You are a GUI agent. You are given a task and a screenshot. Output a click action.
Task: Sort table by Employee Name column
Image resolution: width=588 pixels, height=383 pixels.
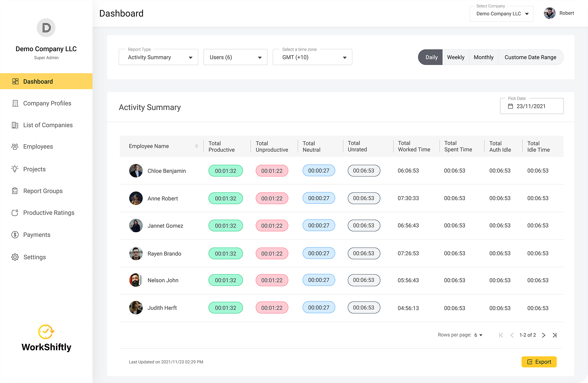(197, 146)
